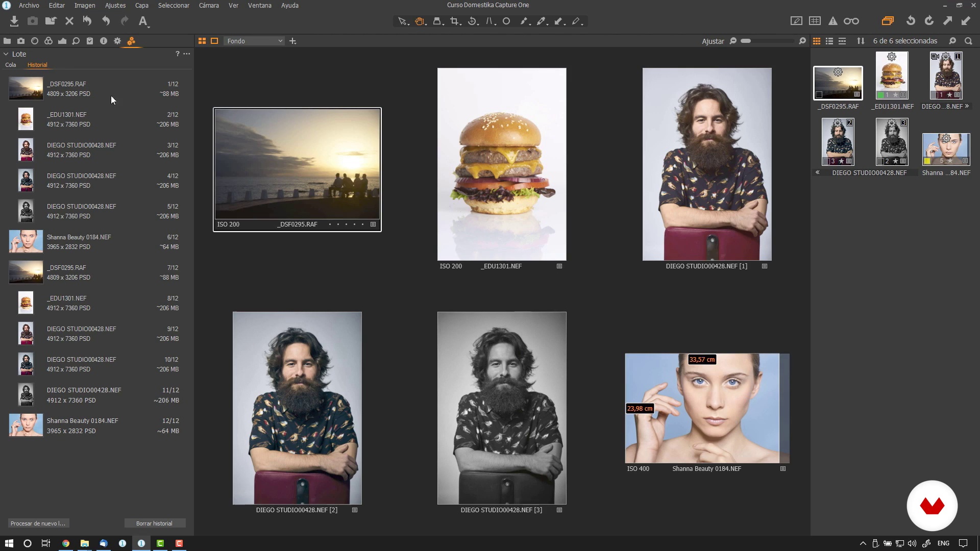Toggle Edit selected variants orange icon
Viewport: 980px width, 551px height.
(888, 21)
